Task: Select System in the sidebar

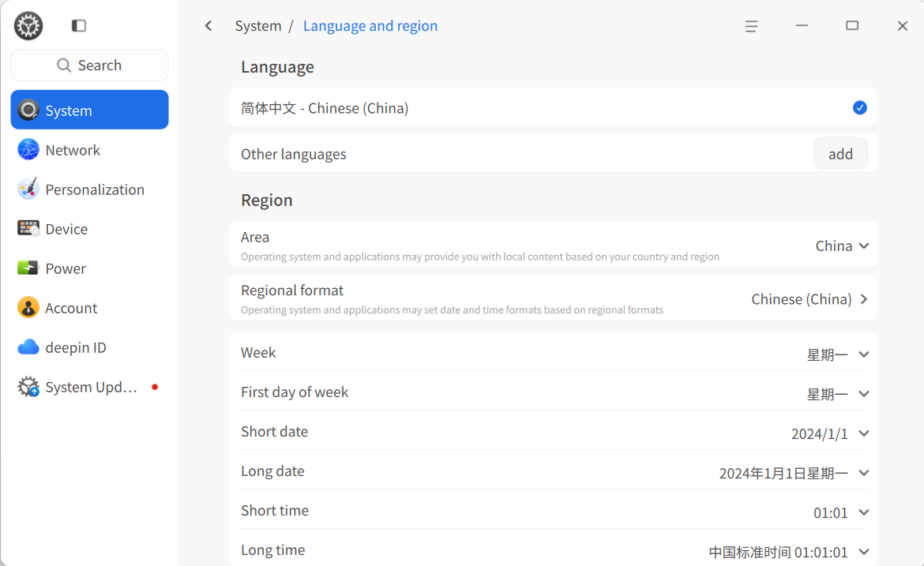Action: [89, 110]
